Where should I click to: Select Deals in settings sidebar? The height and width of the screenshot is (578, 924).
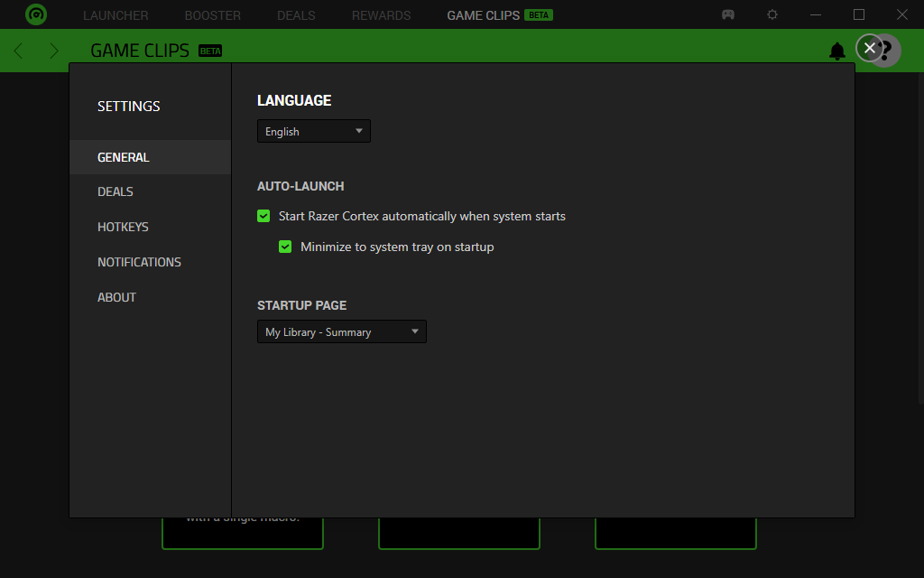(115, 191)
